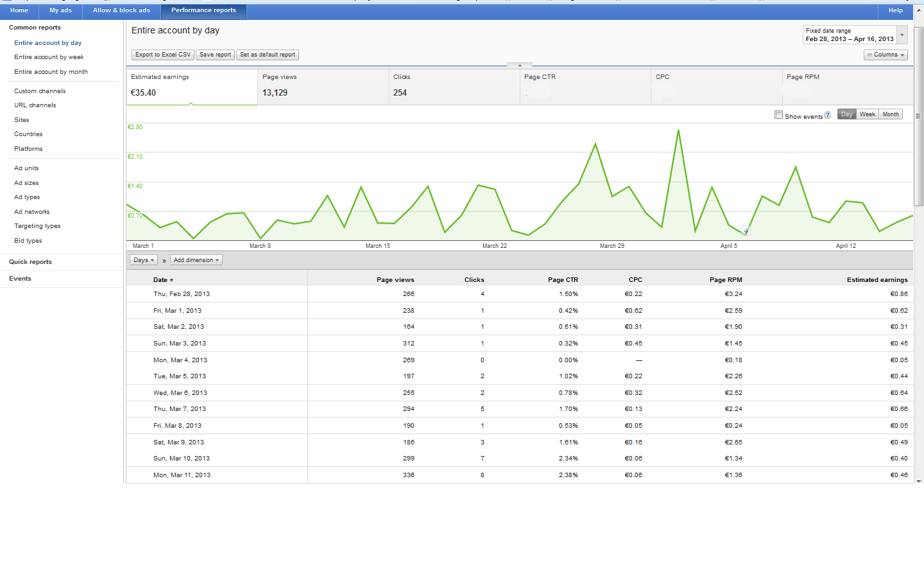This screenshot has height=578, width=924.
Task: Collapse the Common reports section
Action: pyautogui.click(x=35, y=28)
